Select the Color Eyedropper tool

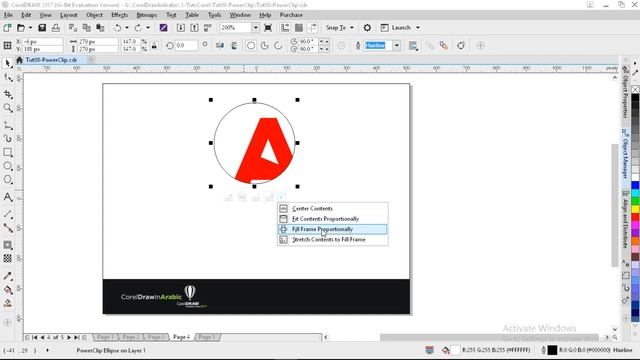[x=7, y=276]
